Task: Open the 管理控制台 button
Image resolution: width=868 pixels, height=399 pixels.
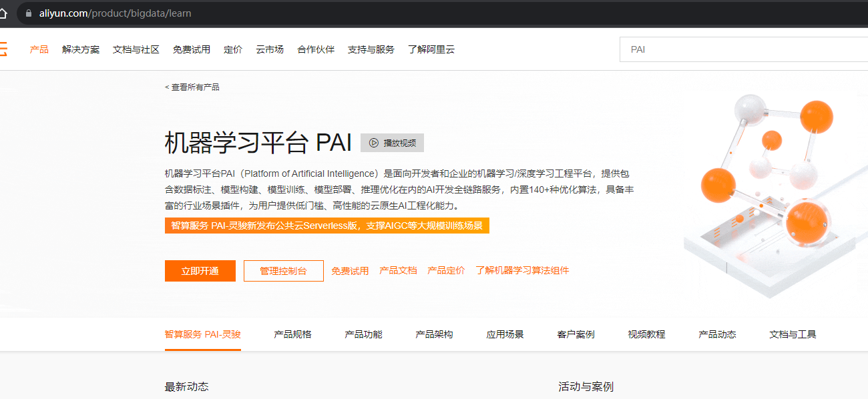Action: pos(283,271)
